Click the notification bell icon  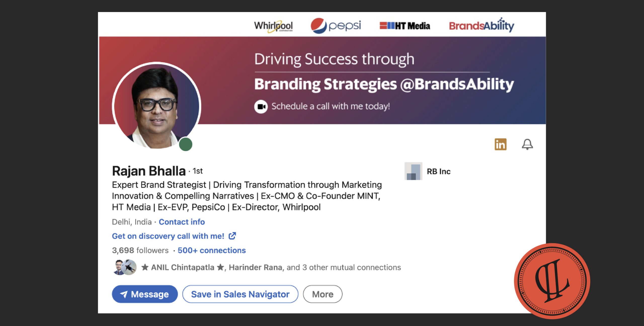pyautogui.click(x=527, y=144)
